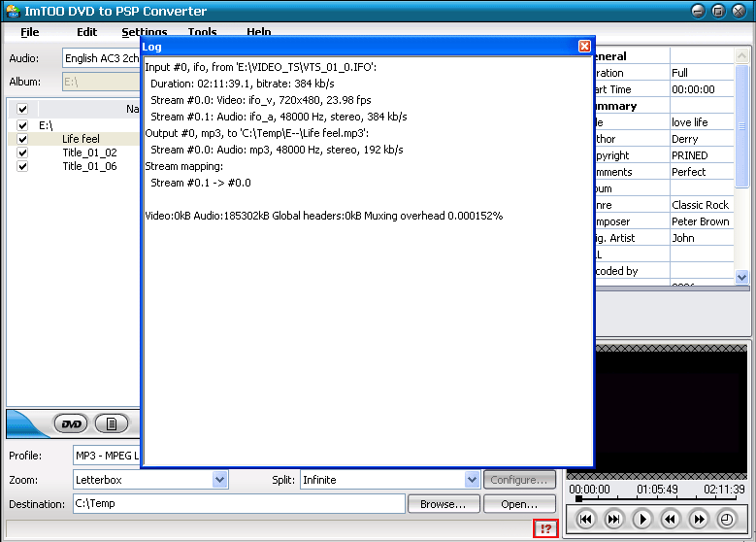Open the Help menu

click(259, 32)
